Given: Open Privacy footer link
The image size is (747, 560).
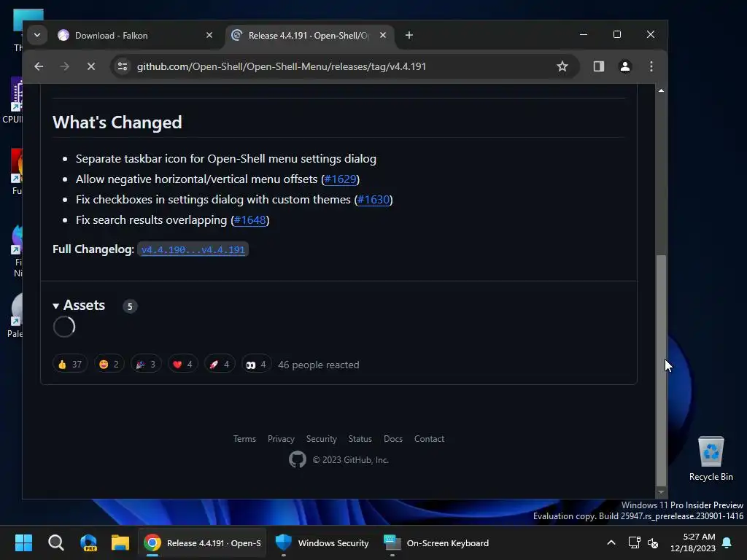Looking at the screenshot, I should [281, 439].
